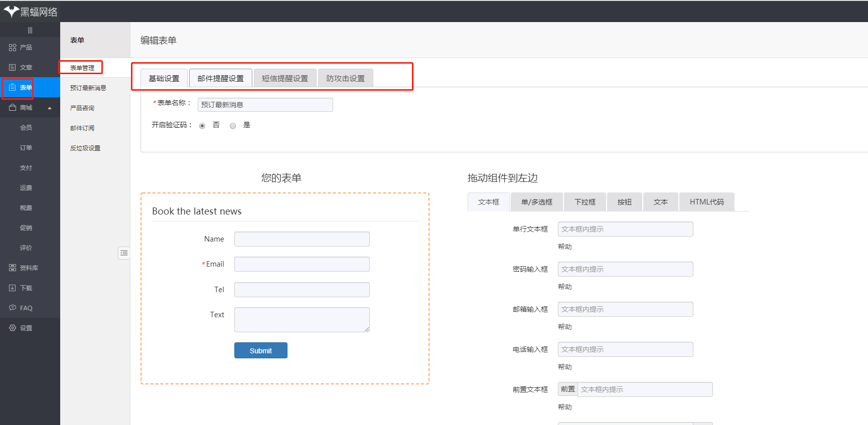Click the 电话输入框 component input
868x425 pixels.
coord(626,349)
